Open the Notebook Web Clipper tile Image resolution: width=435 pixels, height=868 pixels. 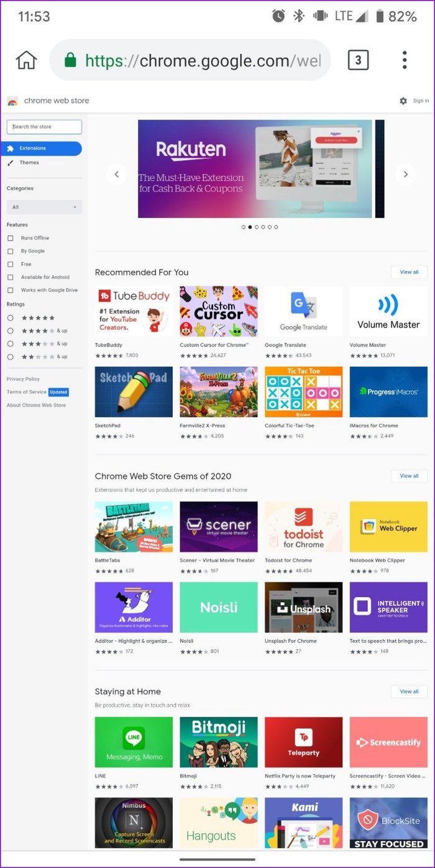(x=388, y=526)
